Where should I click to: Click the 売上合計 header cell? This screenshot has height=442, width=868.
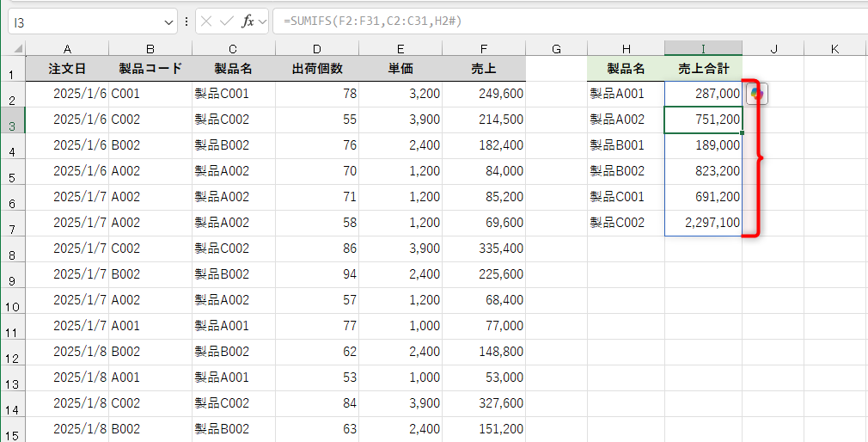[x=704, y=70]
